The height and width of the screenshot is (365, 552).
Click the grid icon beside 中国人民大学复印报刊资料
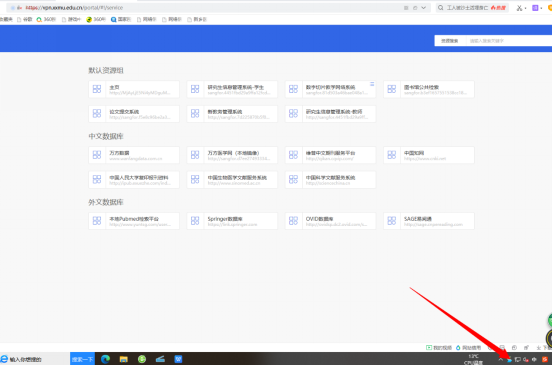[97, 180]
